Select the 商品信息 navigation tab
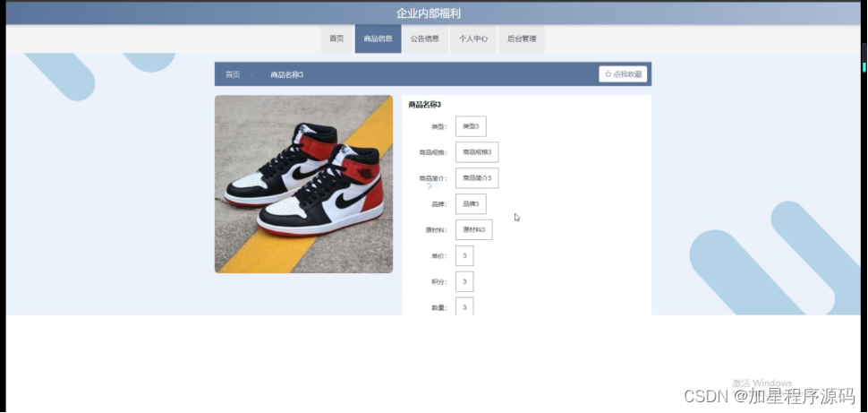 [x=379, y=39]
